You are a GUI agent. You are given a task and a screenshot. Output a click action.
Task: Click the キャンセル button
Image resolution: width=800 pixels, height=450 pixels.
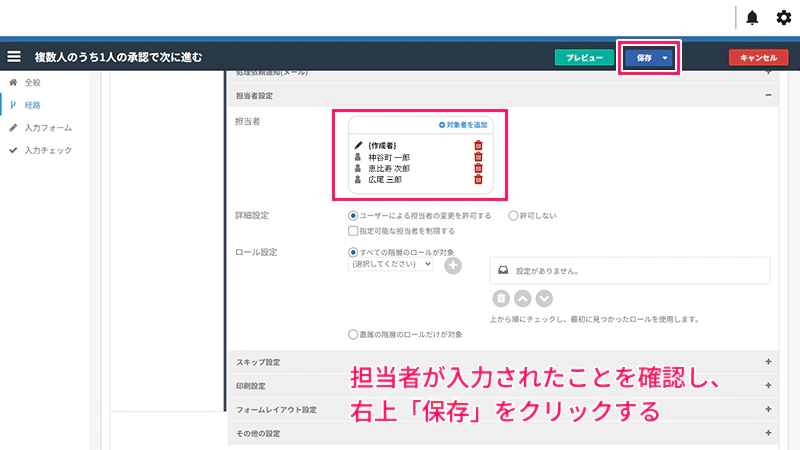pos(758,58)
